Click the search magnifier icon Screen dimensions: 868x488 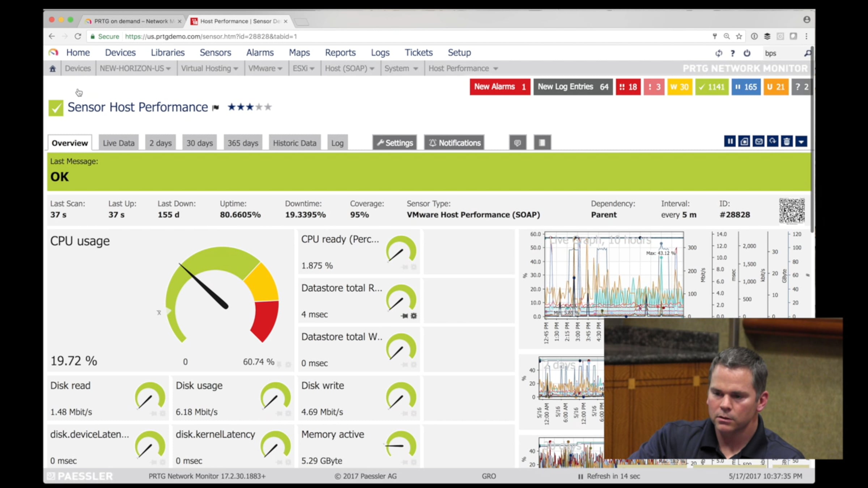[x=807, y=53]
